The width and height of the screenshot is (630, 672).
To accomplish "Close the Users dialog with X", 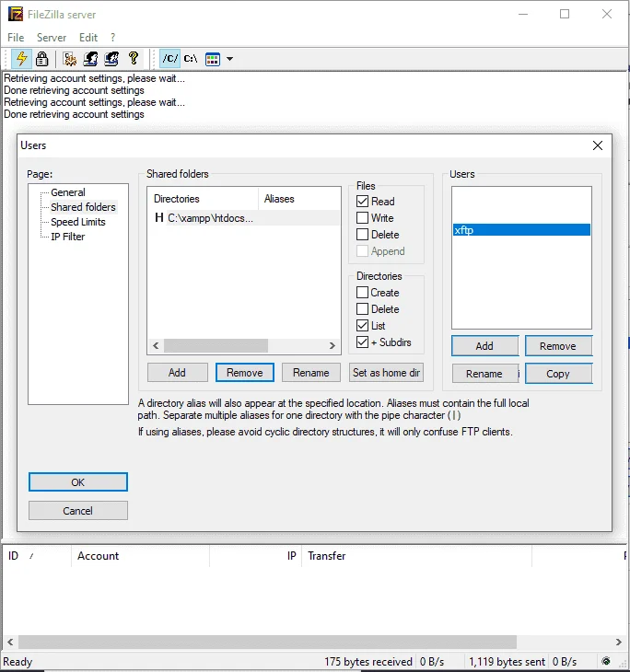I will pyautogui.click(x=598, y=145).
